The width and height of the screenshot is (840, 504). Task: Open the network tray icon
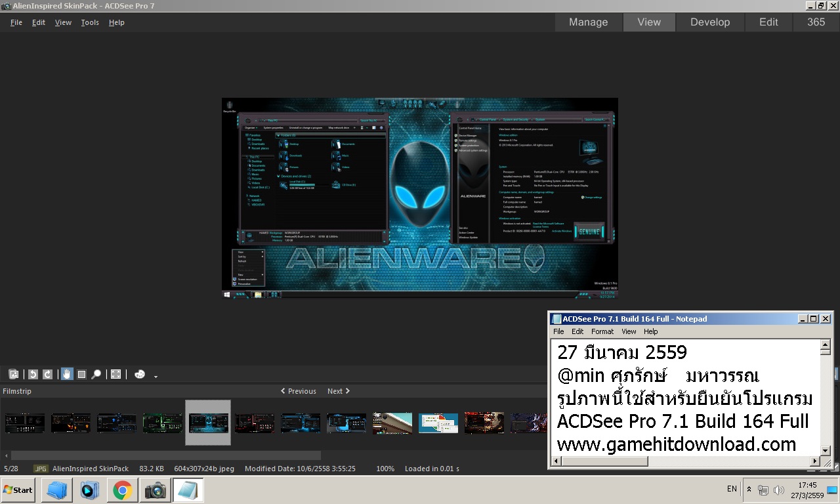click(x=763, y=490)
